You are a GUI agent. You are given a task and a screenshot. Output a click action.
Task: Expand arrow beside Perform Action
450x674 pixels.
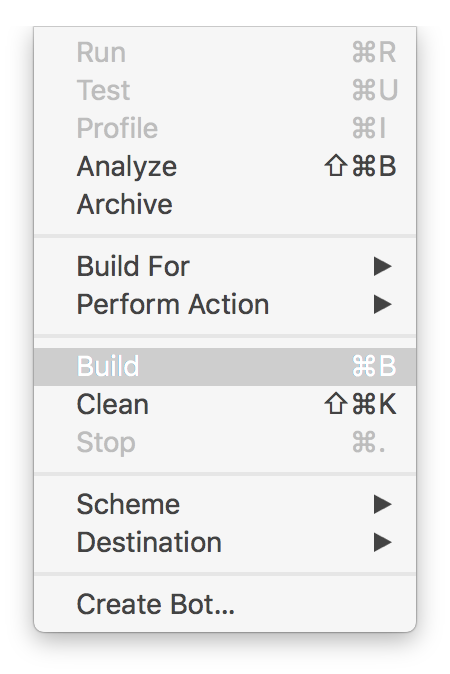tap(383, 304)
